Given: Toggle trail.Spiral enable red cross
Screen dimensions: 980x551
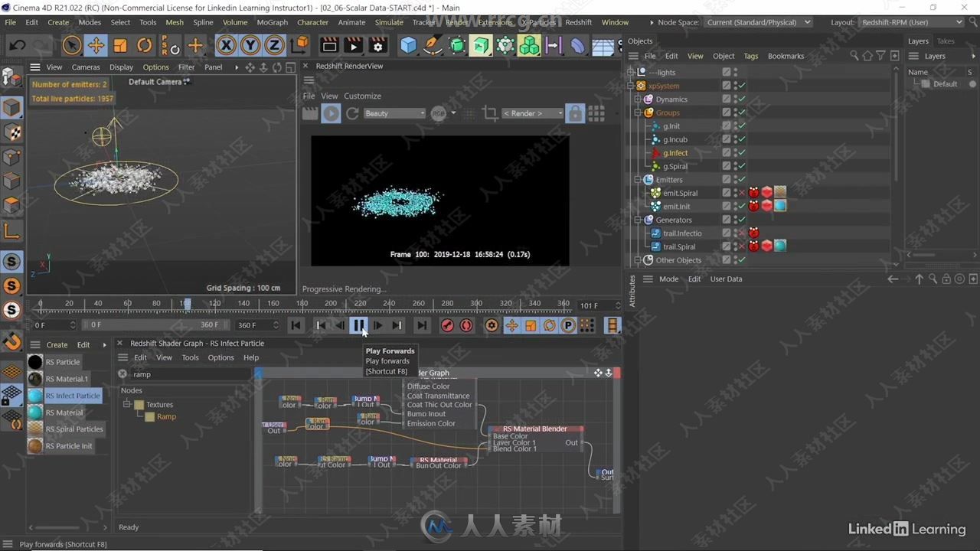Looking at the screenshot, I should 742,246.
